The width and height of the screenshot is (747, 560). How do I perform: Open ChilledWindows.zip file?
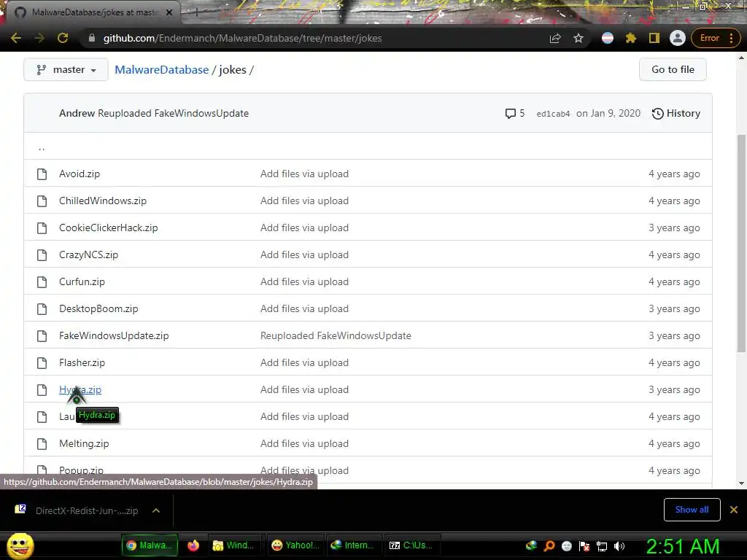103,201
